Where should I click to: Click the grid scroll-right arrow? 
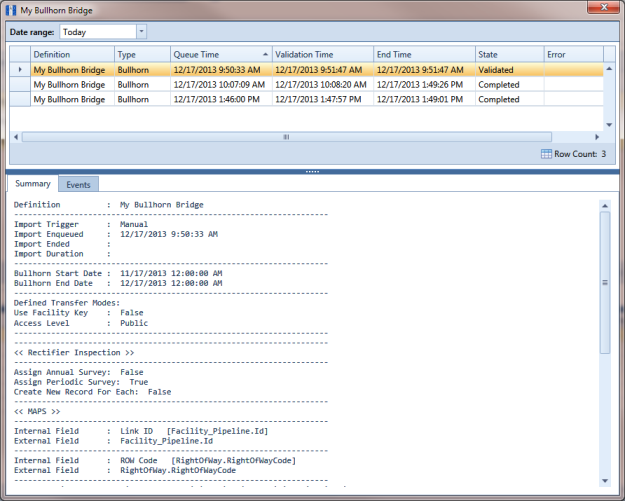(x=597, y=137)
